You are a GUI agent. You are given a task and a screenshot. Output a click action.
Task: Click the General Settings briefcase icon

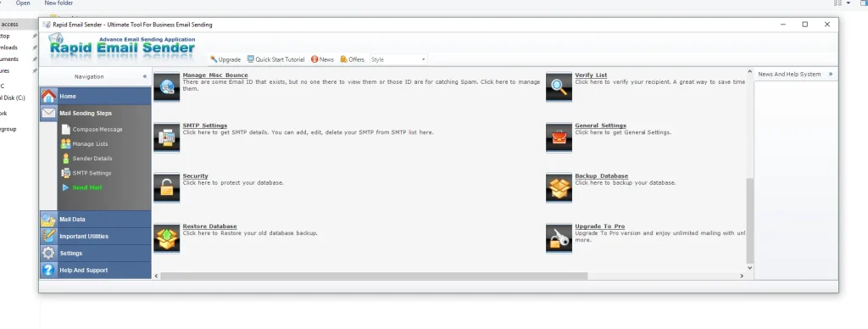pos(559,137)
